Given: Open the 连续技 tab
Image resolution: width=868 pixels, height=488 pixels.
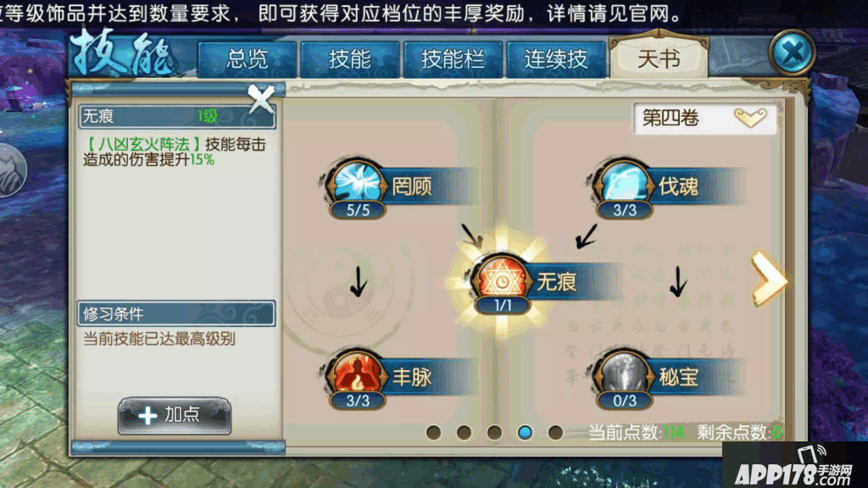Looking at the screenshot, I should 556,58.
